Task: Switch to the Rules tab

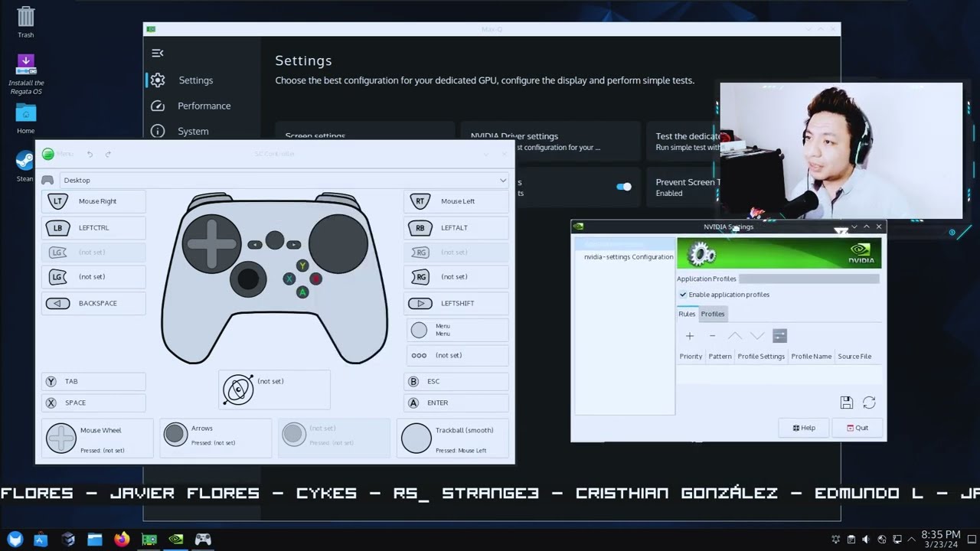Action: (687, 314)
